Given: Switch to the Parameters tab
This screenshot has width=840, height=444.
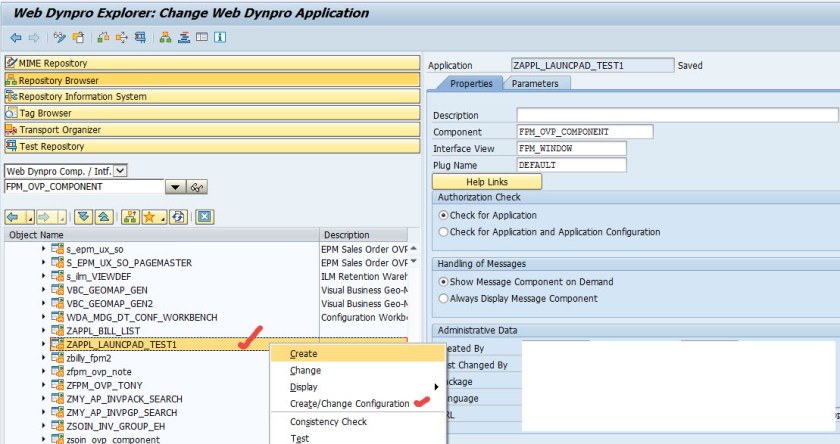Looking at the screenshot, I should point(535,84).
